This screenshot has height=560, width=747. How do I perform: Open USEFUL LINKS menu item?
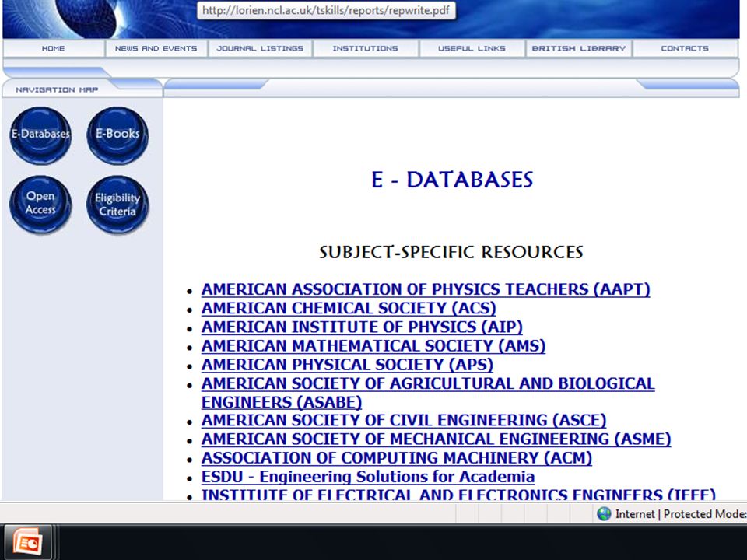pos(472,48)
